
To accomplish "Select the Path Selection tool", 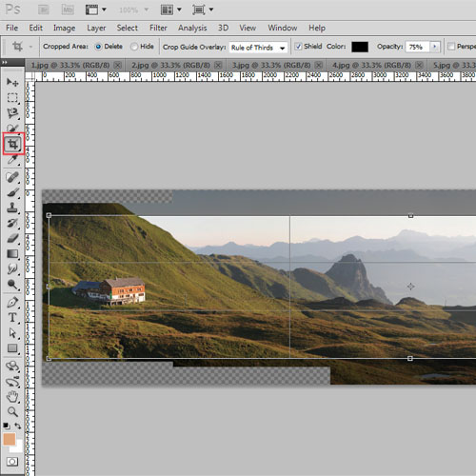I will tap(12, 333).
